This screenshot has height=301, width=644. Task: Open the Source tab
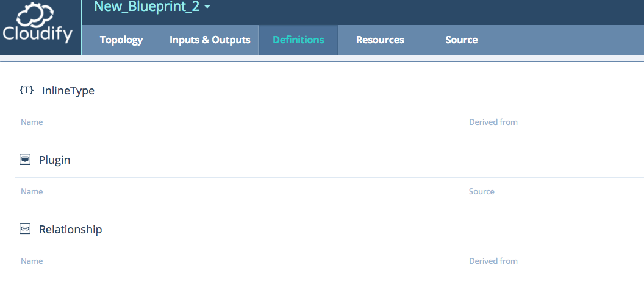point(461,40)
